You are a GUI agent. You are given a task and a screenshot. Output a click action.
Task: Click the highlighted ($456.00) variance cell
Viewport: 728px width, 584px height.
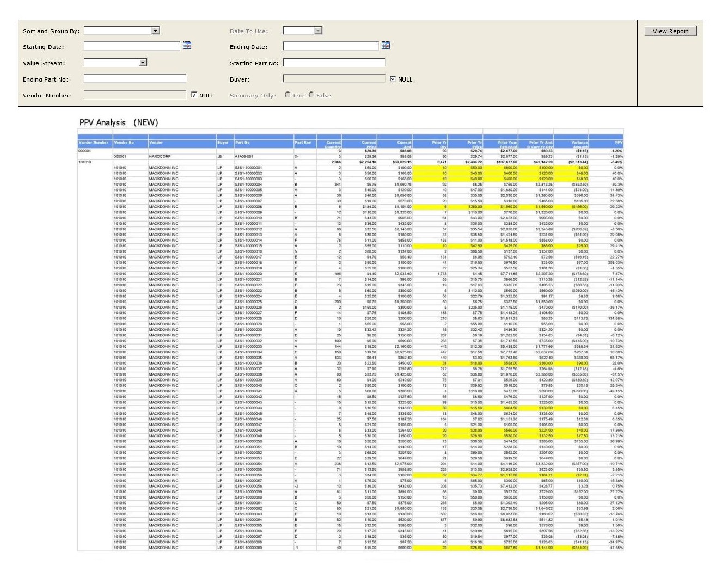point(579,207)
